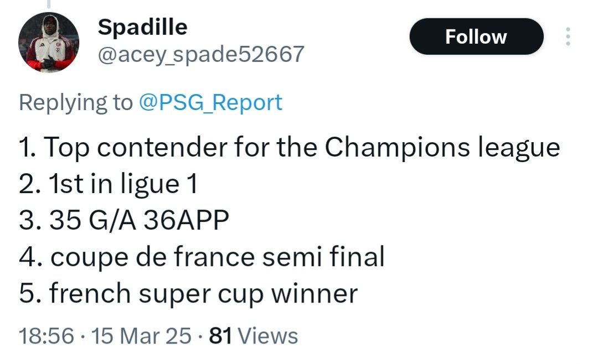Open the three-dot more options menu
Viewport: 598px width, 364px height.
pyautogui.click(x=568, y=37)
